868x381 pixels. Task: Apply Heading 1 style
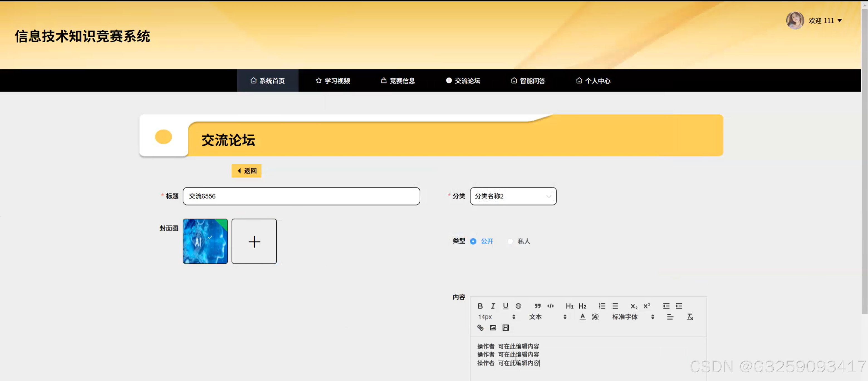coord(570,306)
